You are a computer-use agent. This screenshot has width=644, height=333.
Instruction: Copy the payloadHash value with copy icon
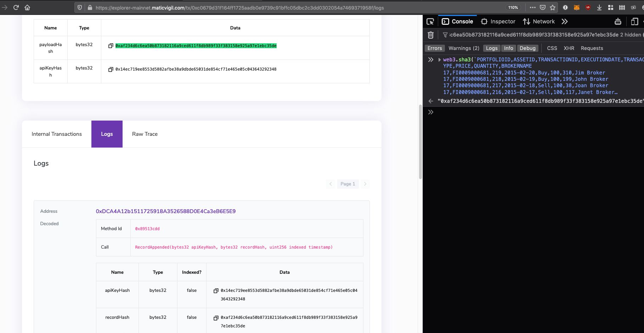(111, 46)
